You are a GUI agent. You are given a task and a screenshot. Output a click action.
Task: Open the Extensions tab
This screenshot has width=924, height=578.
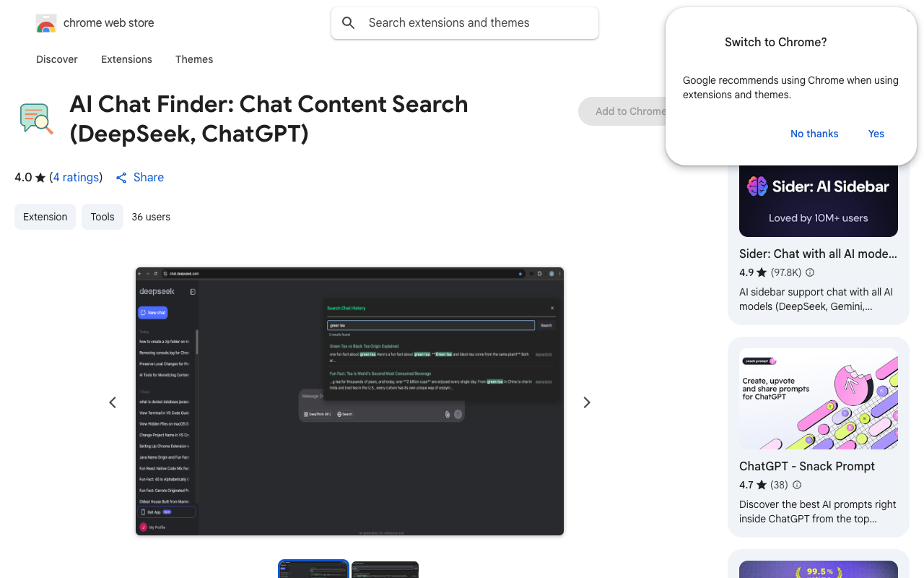[126, 59]
